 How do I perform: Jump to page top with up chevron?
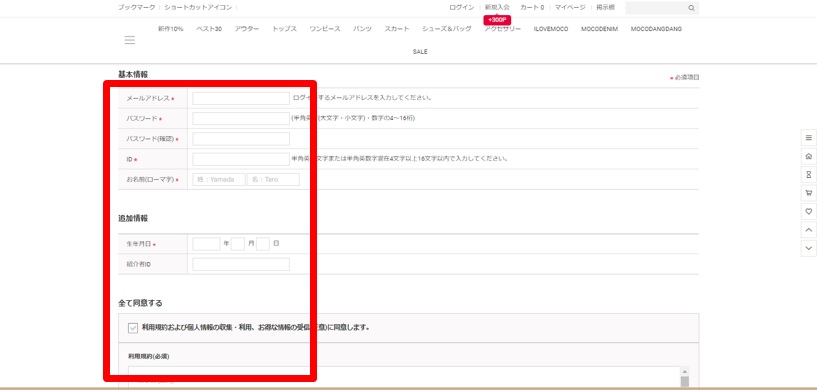[808, 230]
